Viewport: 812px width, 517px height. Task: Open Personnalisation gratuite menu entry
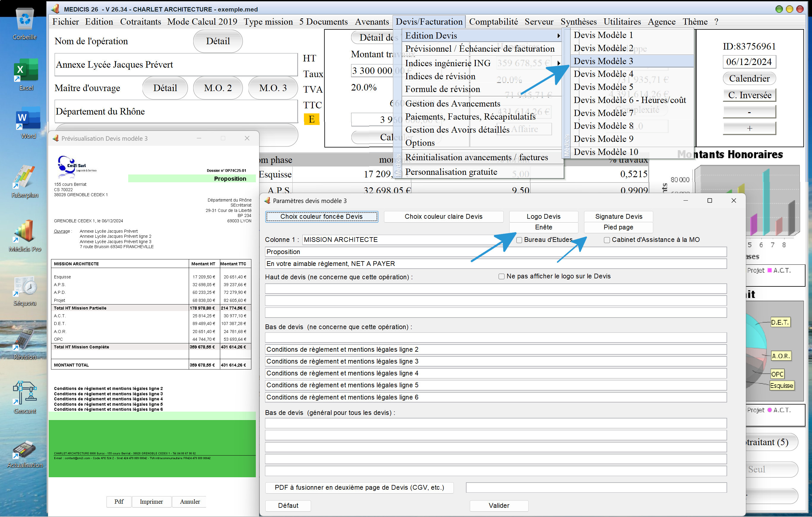point(482,172)
